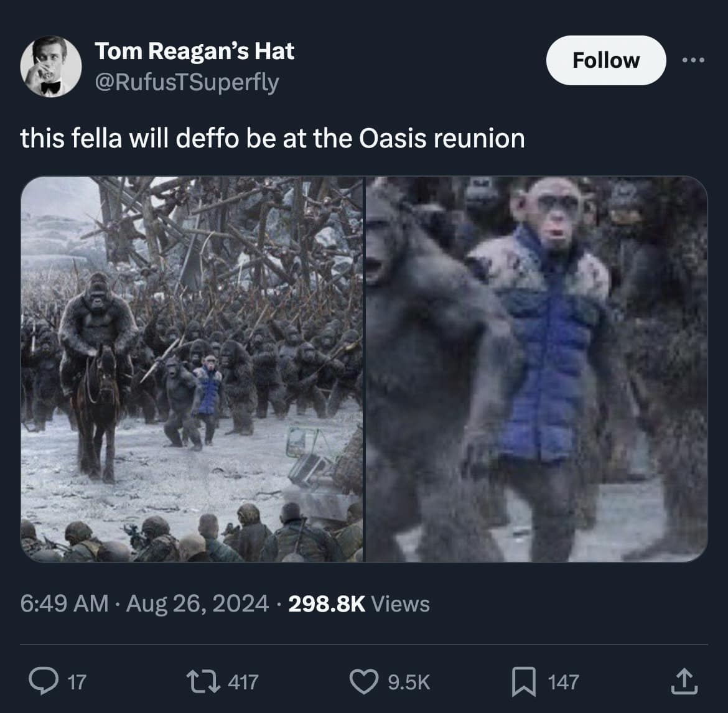Open the @RufusTSuperfly handle link
The height and width of the screenshot is (713, 728).
click(x=188, y=80)
